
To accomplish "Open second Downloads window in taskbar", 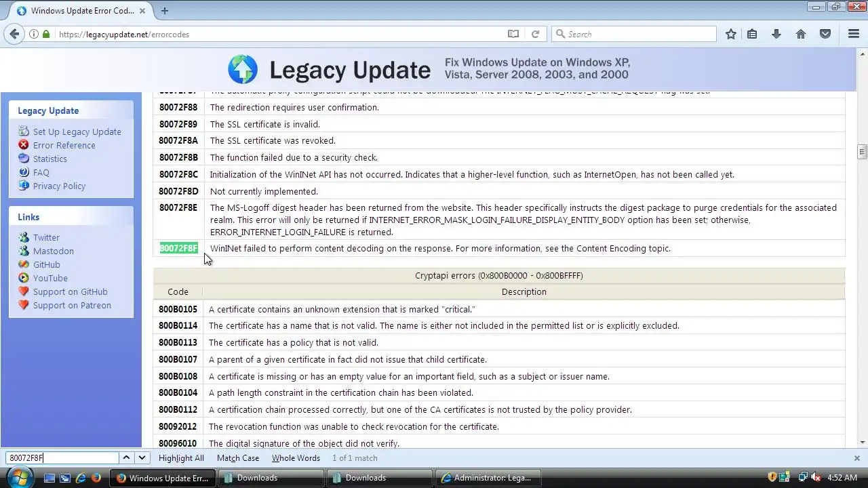I will coord(380,478).
